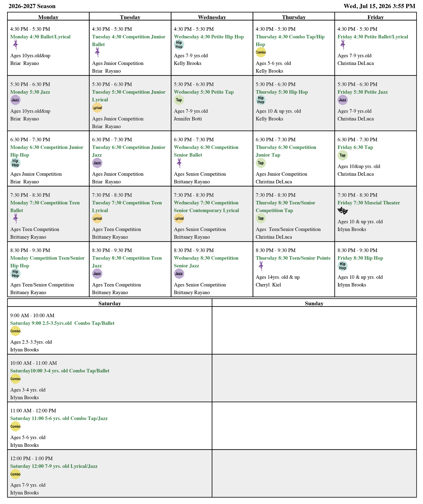423x504 pixels.
Task: Click Hip Hop badge under Wednesday 4:30 Petite
Action: pos(179,45)
